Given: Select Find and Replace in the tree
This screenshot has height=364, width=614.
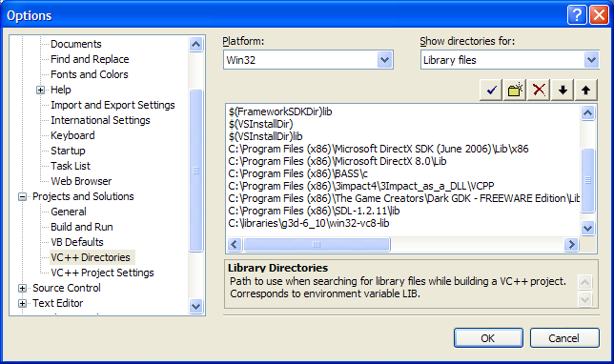Looking at the screenshot, I should [90, 59].
